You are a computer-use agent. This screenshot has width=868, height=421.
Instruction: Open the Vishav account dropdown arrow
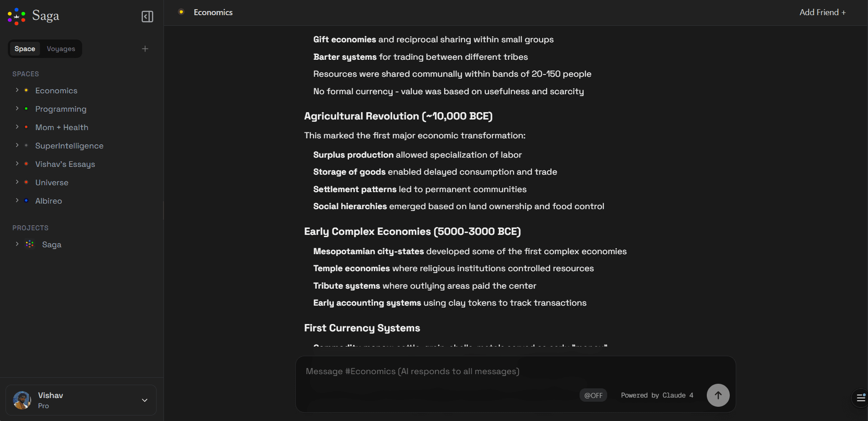tap(145, 400)
